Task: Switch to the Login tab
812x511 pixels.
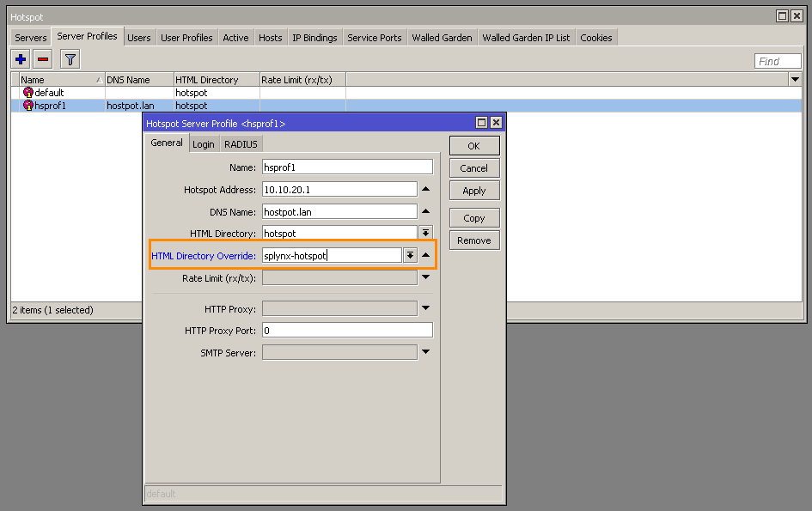Action: (x=204, y=144)
